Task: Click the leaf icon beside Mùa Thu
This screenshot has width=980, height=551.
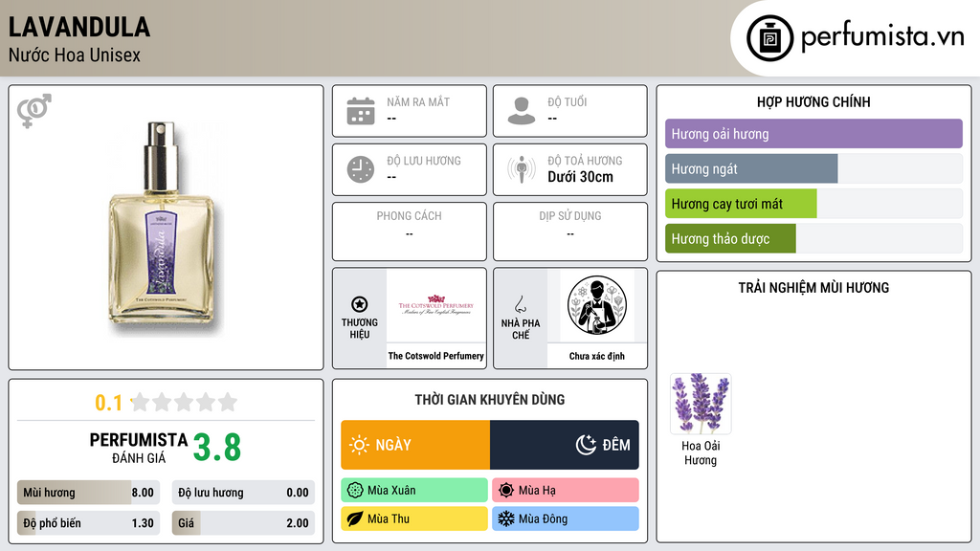Action: 355,518
